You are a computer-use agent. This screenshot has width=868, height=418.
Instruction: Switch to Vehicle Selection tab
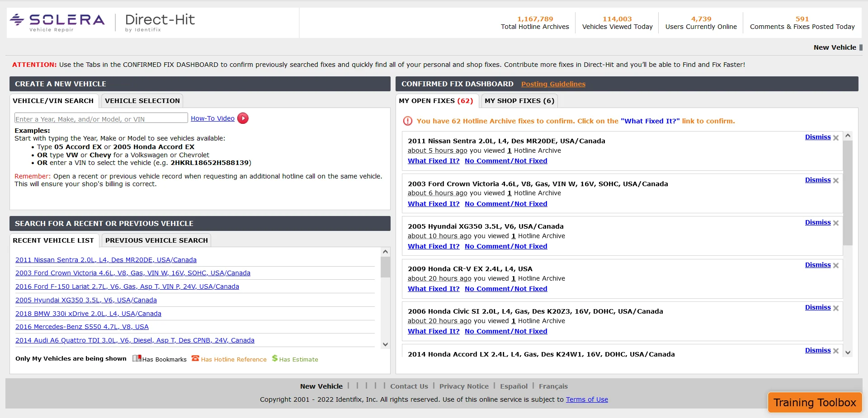[x=142, y=101]
